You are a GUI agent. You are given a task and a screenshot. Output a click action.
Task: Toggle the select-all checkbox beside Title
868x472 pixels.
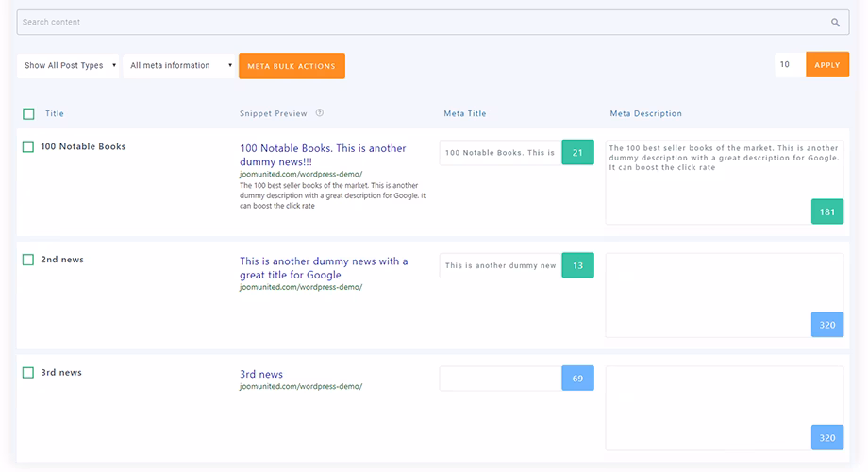tap(28, 114)
